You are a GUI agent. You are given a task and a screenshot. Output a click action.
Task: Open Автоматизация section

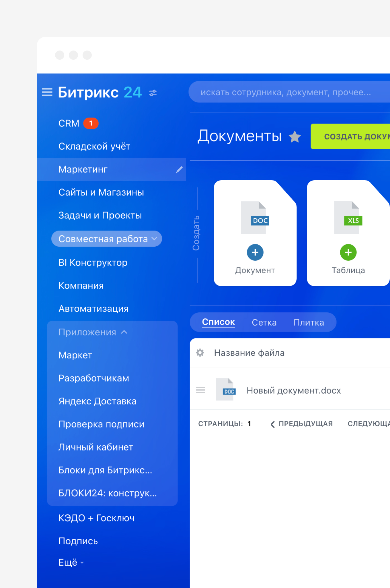(93, 309)
